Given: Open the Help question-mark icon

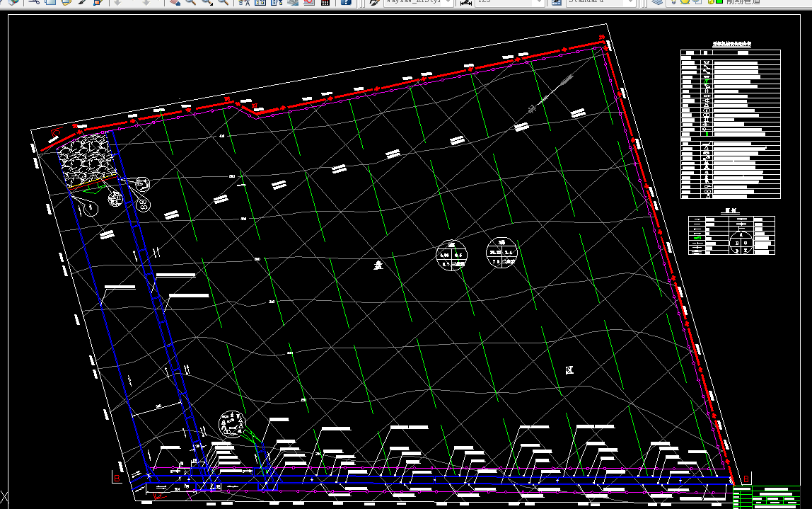Looking at the screenshot, I should pos(346,2).
